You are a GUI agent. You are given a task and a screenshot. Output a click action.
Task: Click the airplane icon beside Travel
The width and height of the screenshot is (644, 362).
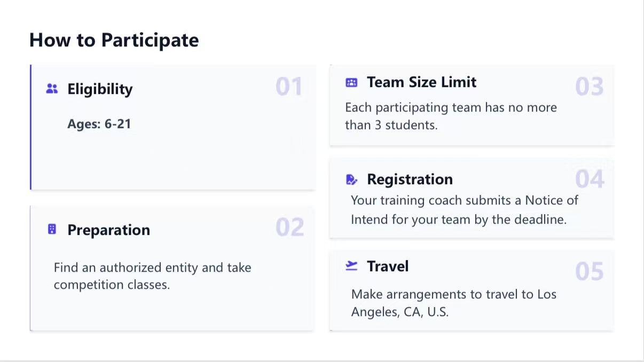coord(351,266)
